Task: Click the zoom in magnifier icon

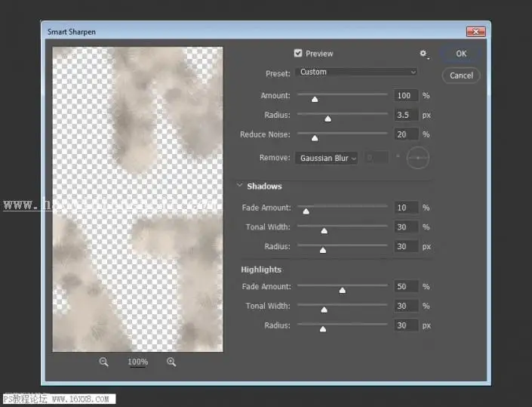Action: [x=171, y=362]
